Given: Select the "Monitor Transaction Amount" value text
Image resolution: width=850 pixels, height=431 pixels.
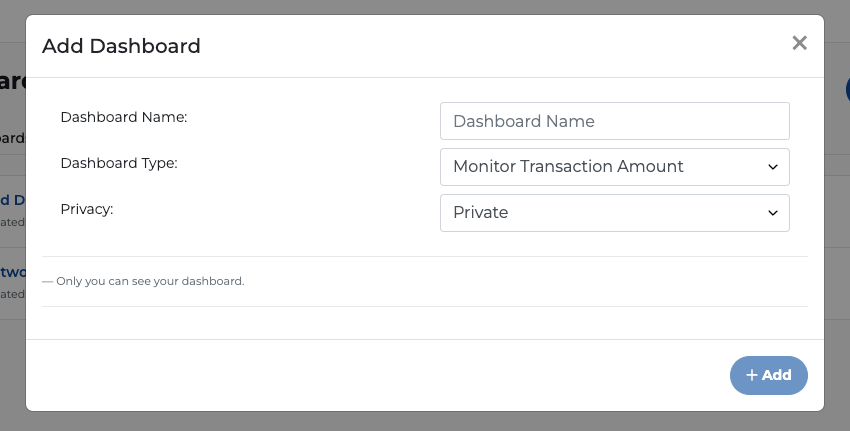Looking at the screenshot, I should [x=568, y=167].
